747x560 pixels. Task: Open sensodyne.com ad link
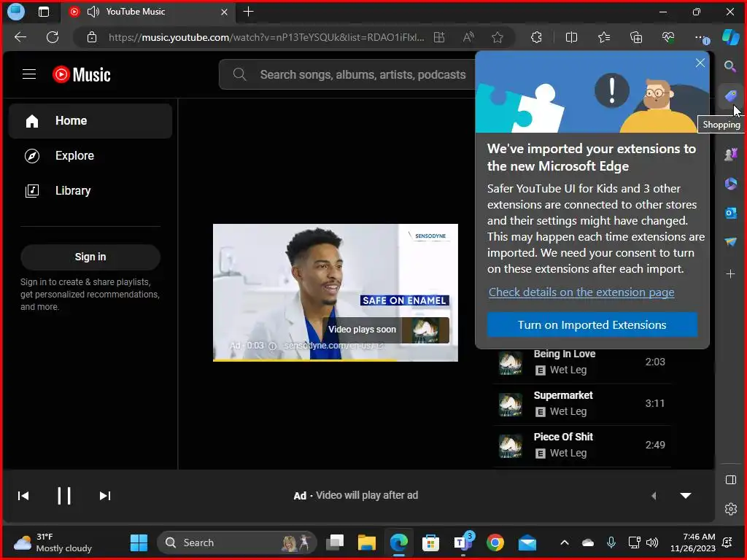point(333,345)
